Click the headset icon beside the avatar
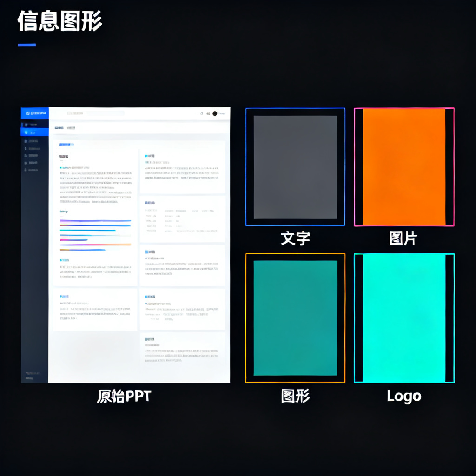The image size is (476, 476). coord(208,113)
